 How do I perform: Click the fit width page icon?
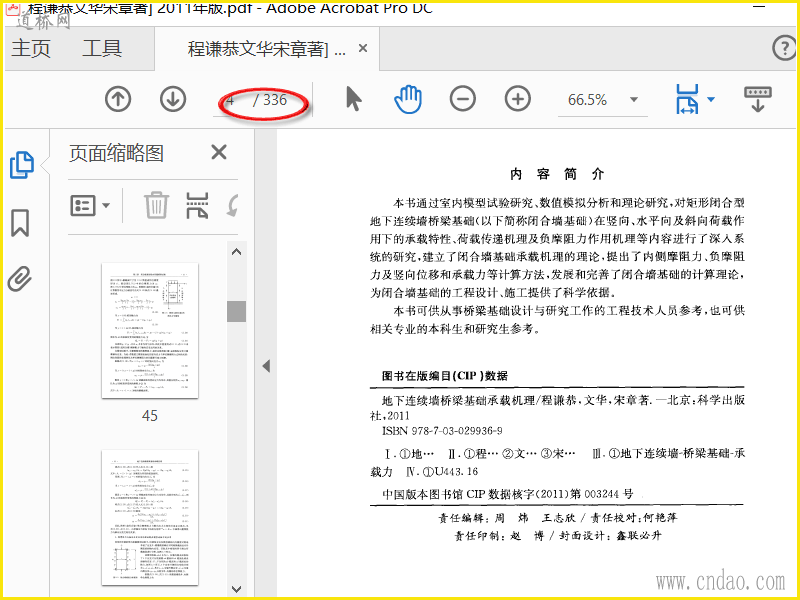687,99
